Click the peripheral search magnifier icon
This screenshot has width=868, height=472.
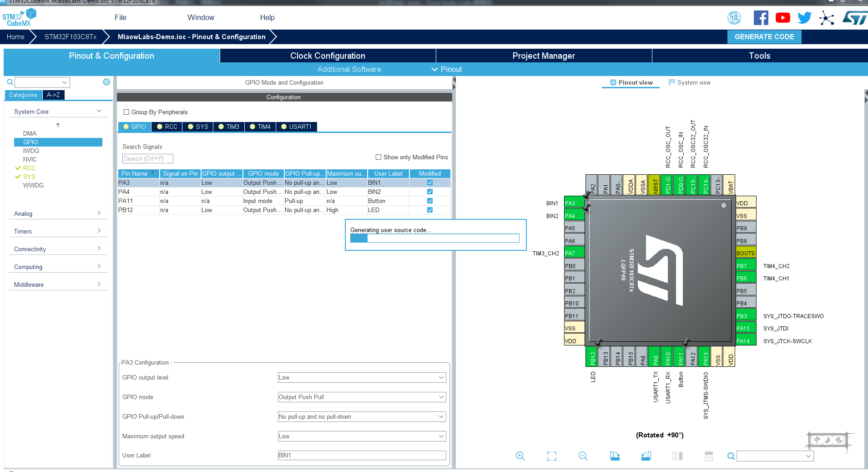(x=10, y=82)
